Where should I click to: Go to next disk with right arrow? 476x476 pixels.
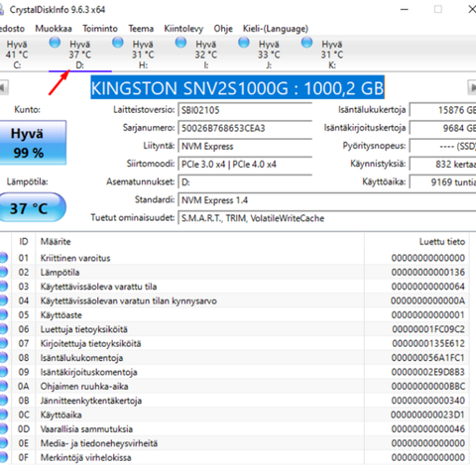pos(472,88)
